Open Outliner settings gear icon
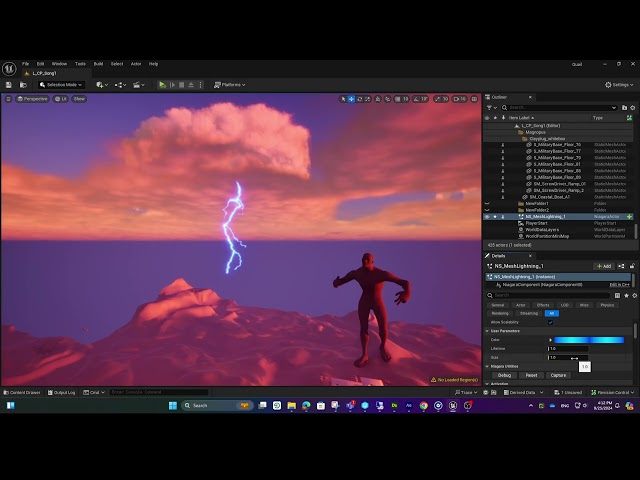 [x=633, y=107]
